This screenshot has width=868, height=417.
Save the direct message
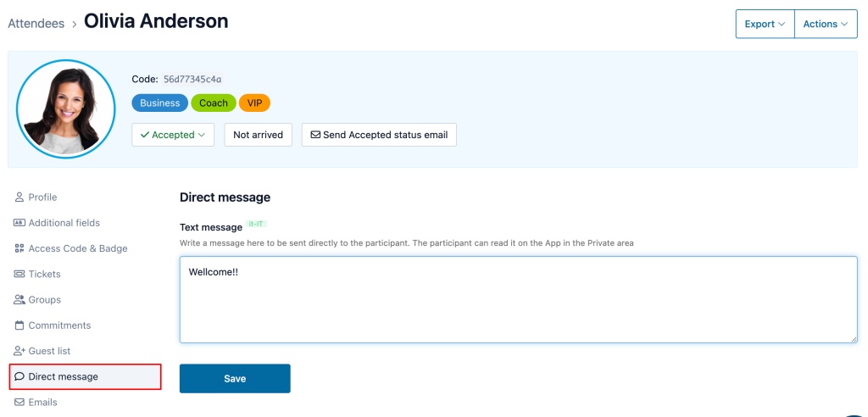(235, 379)
